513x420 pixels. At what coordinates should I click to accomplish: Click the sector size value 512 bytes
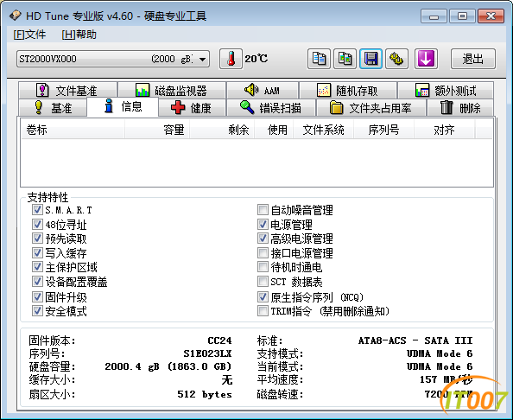click(x=205, y=394)
